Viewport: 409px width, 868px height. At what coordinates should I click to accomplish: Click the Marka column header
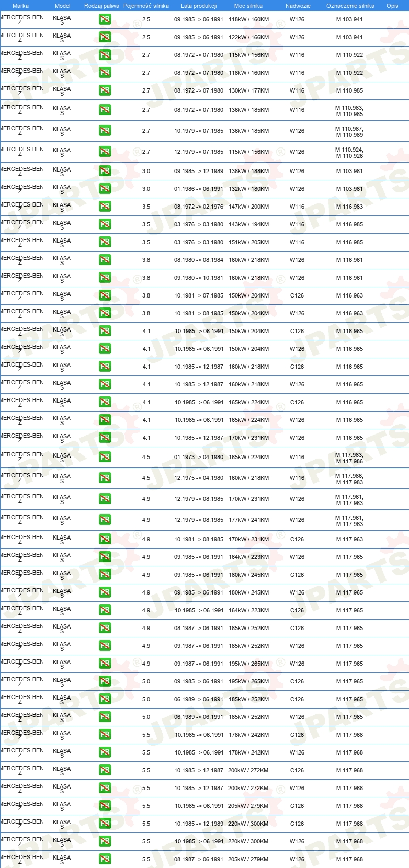(20, 6)
